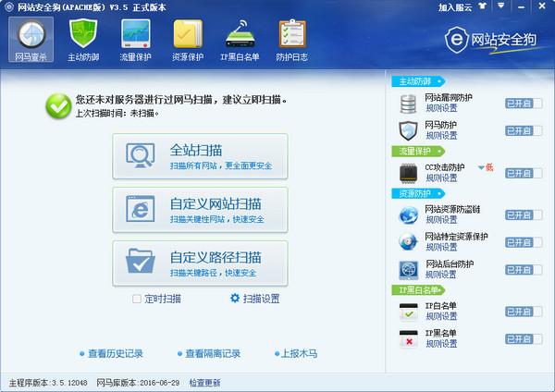
Task: Click the red X icon for IP黑名单
Action: [x=408, y=339]
